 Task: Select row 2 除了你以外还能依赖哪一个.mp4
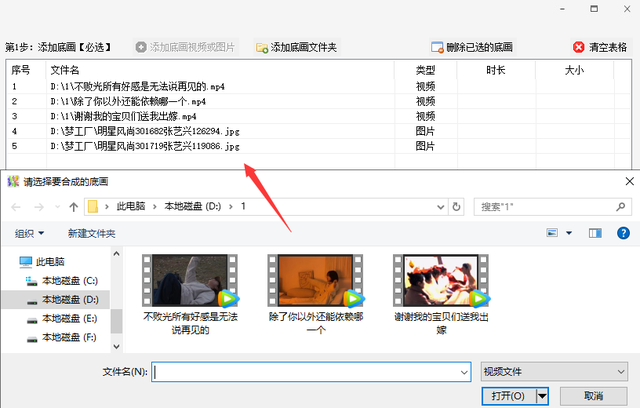coord(319,101)
